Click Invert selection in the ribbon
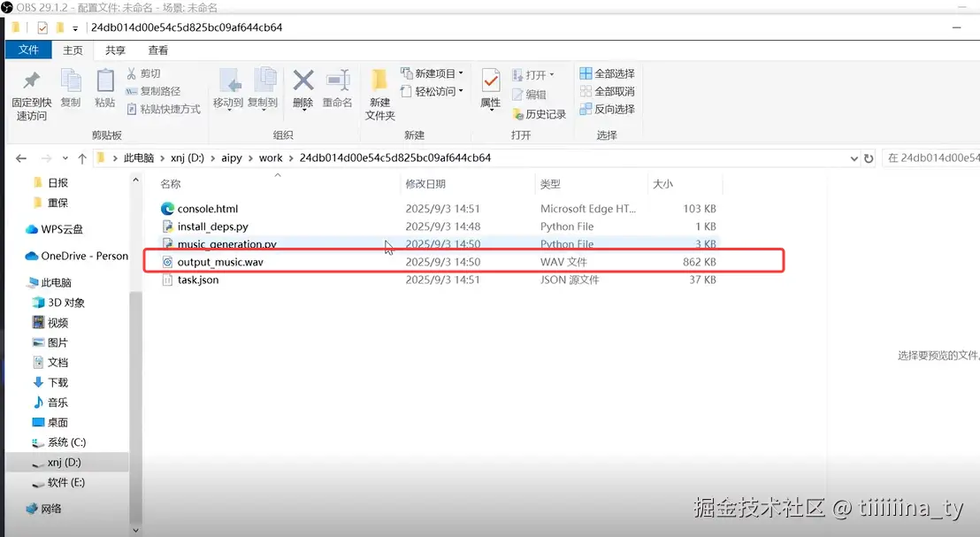The width and height of the screenshot is (980, 537). (x=608, y=110)
